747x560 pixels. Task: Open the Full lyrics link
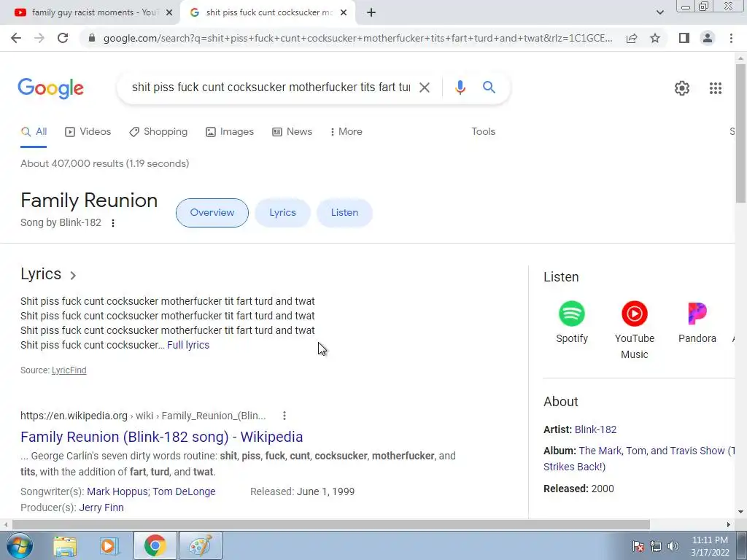click(x=188, y=345)
